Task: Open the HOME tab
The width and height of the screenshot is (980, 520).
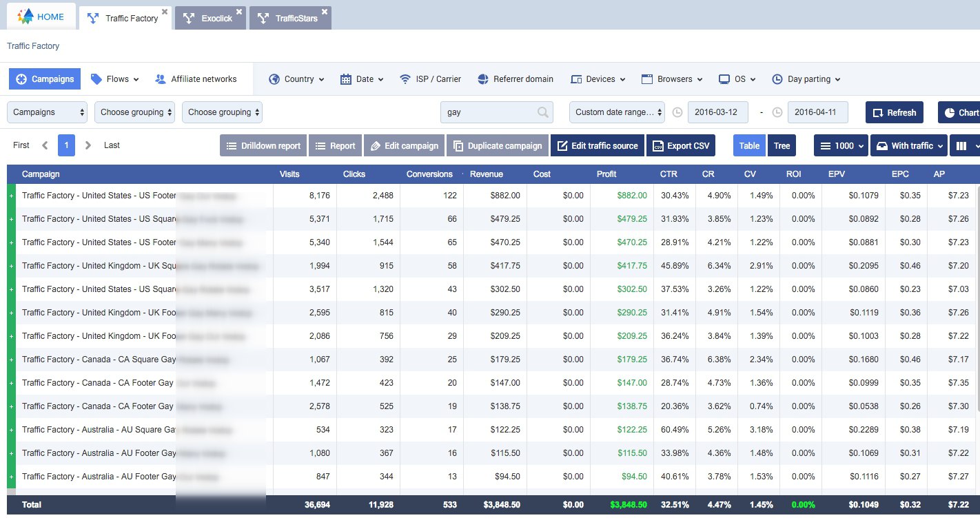Action: point(41,17)
